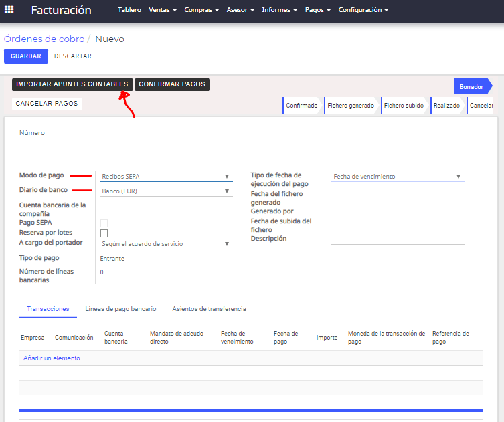Click the Generado por label
The width and height of the screenshot is (504, 422).
pos(272,211)
